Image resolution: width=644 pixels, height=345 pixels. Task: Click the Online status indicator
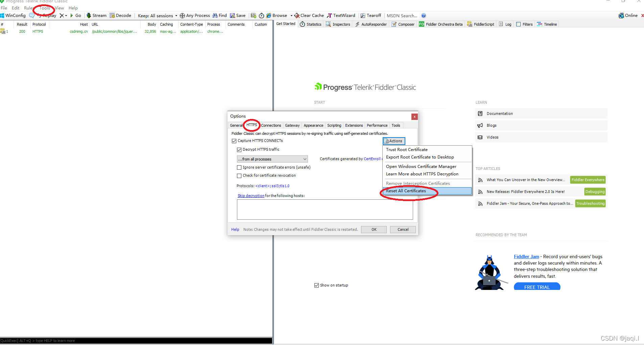pyautogui.click(x=628, y=16)
